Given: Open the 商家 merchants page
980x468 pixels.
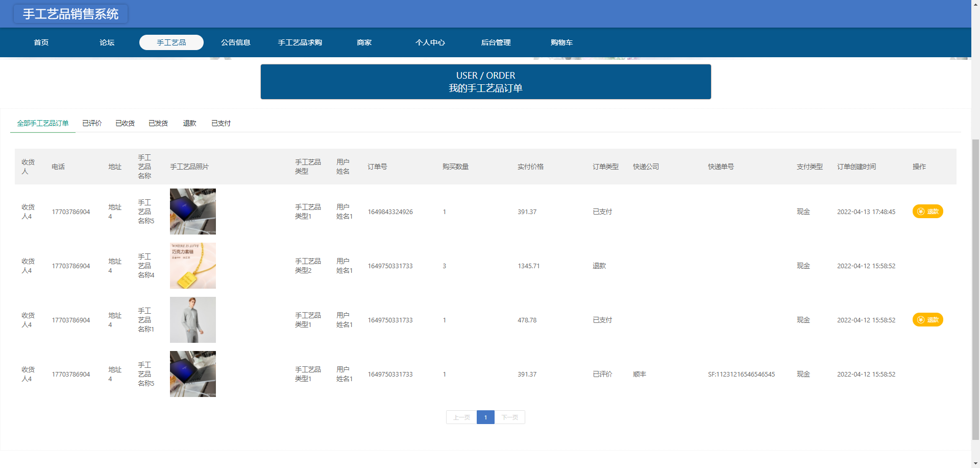Looking at the screenshot, I should pos(364,42).
